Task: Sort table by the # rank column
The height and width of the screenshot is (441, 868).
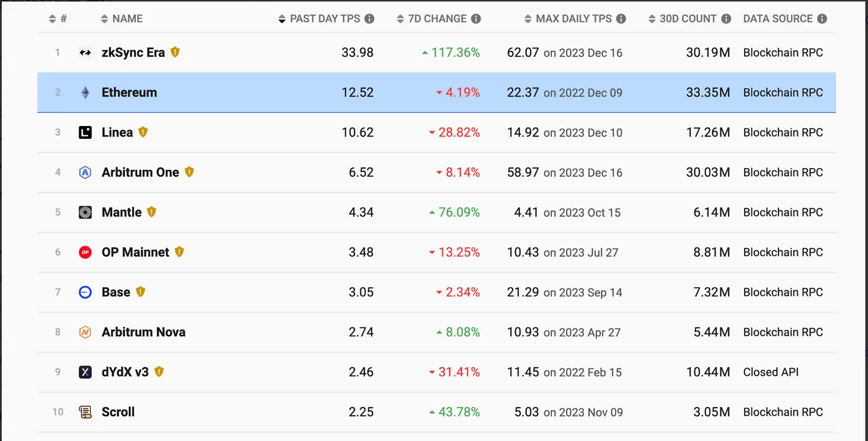Action: pyautogui.click(x=58, y=19)
